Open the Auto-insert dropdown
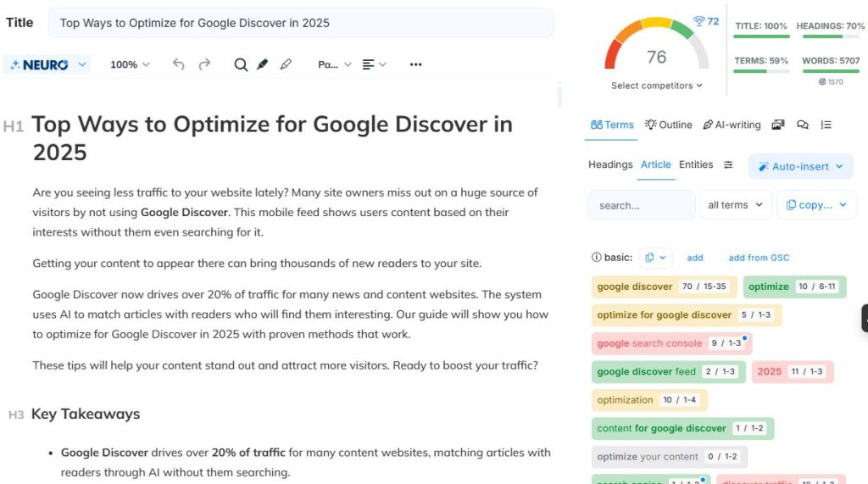The image size is (868, 484). [800, 166]
